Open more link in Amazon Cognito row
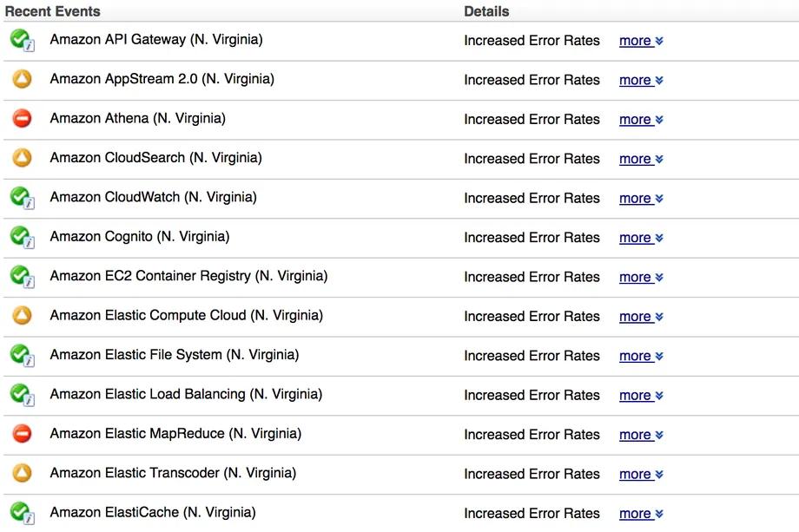 641,238
